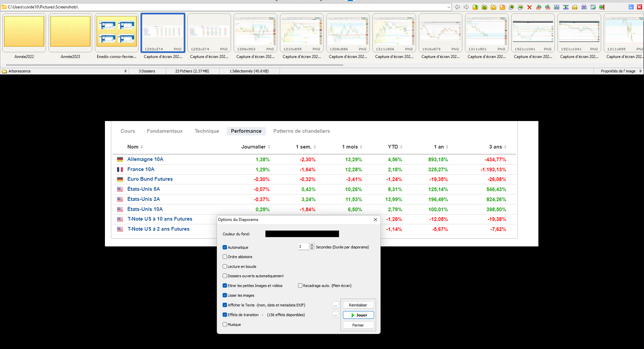Rotate image 90 degrees left
The height and width of the screenshot is (349, 644).
[538, 7]
